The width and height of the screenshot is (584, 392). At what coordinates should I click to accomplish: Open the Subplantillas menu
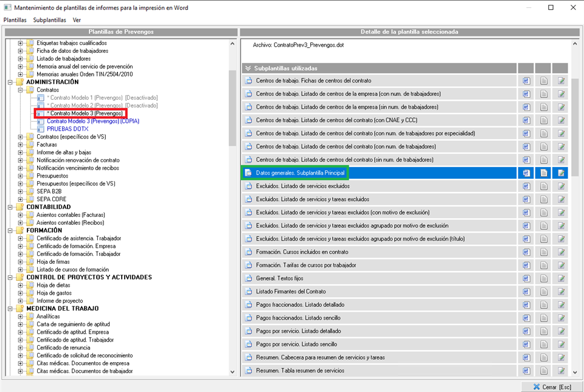pyautogui.click(x=49, y=20)
